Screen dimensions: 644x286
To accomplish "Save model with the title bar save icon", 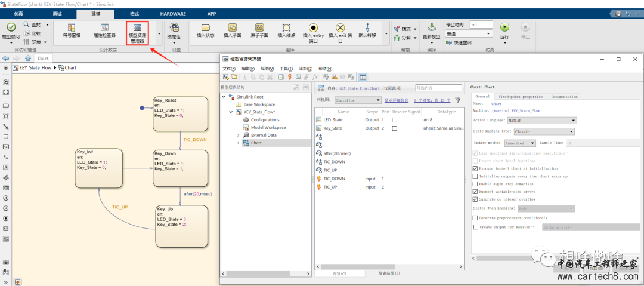I will pos(617,14).
